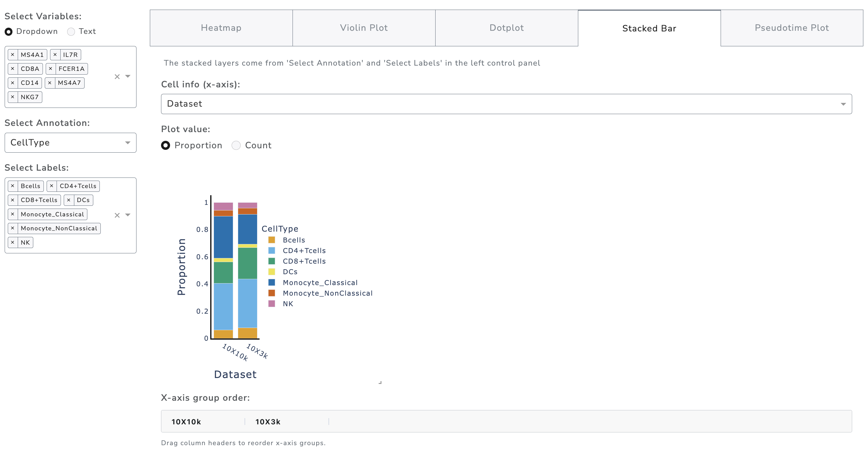Open the Select Annotation CellType dropdown
The width and height of the screenshot is (868, 452).
(71, 142)
